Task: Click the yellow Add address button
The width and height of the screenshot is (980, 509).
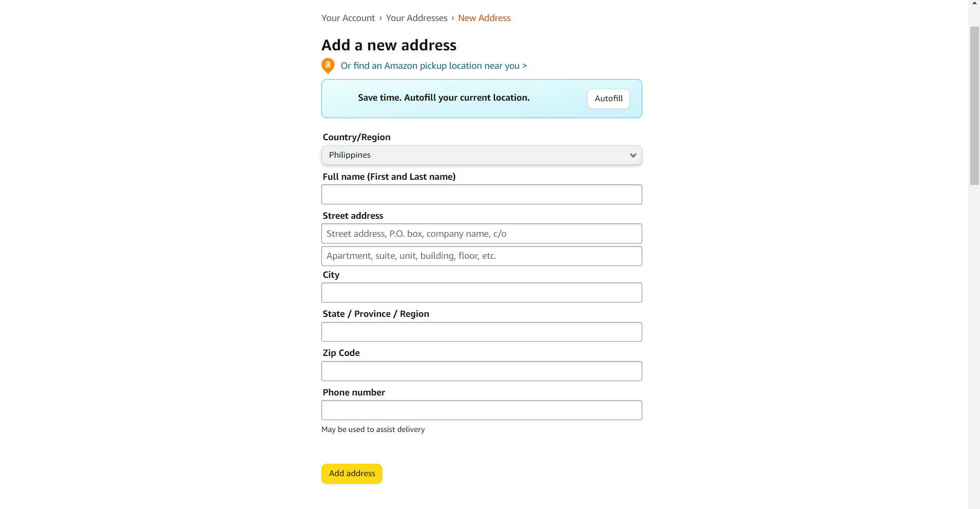Action: pyautogui.click(x=352, y=474)
